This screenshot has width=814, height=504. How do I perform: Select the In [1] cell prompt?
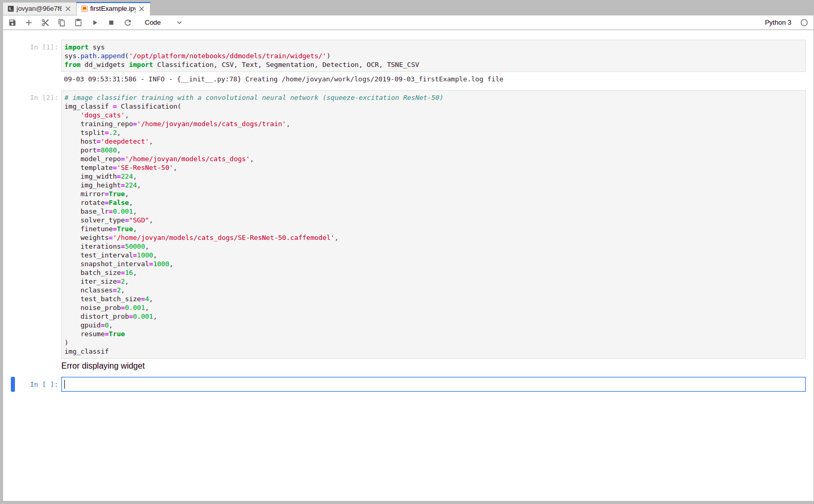44,47
